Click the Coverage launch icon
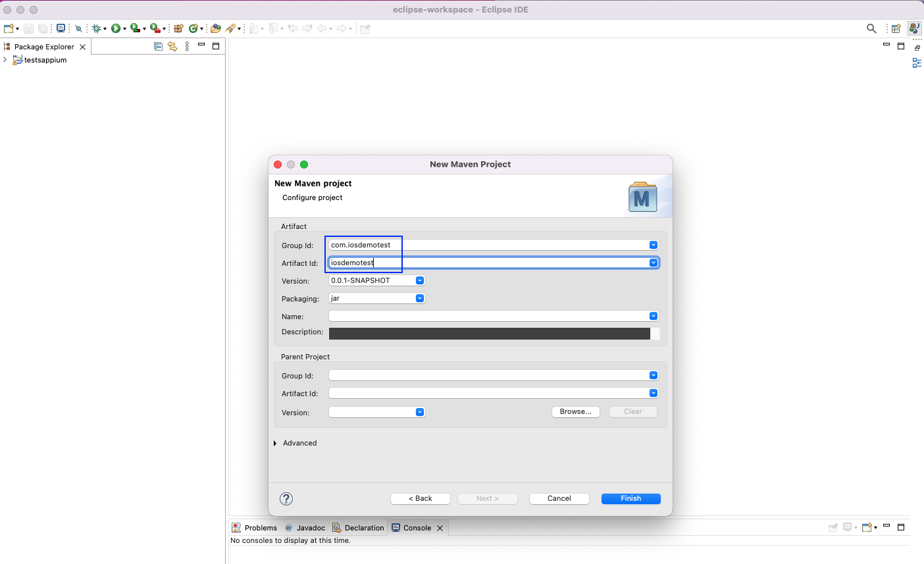This screenshot has height=564, width=924. pos(134,28)
